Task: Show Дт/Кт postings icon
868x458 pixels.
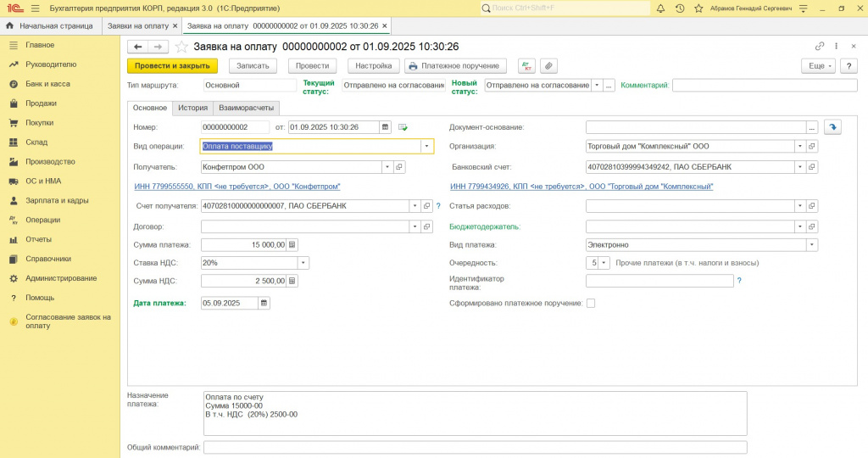Action: point(527,66)
